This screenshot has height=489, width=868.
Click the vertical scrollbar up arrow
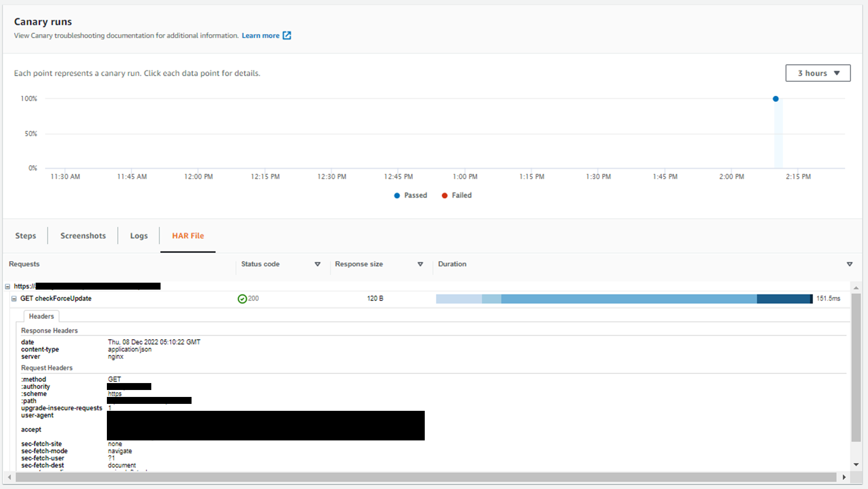tap(856, 288)
